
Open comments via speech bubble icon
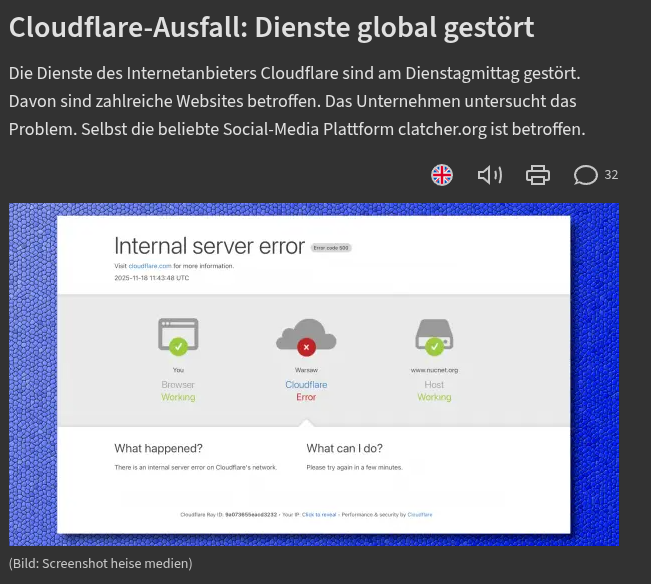coord(585,175)
